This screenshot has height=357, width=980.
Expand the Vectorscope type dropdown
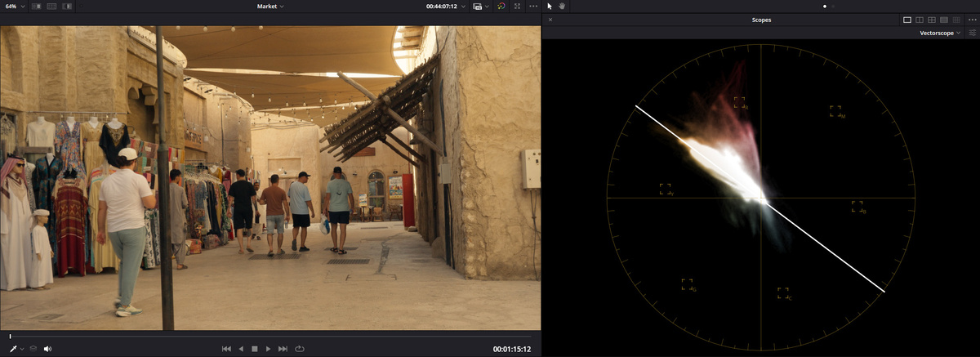tap(939, 33)
